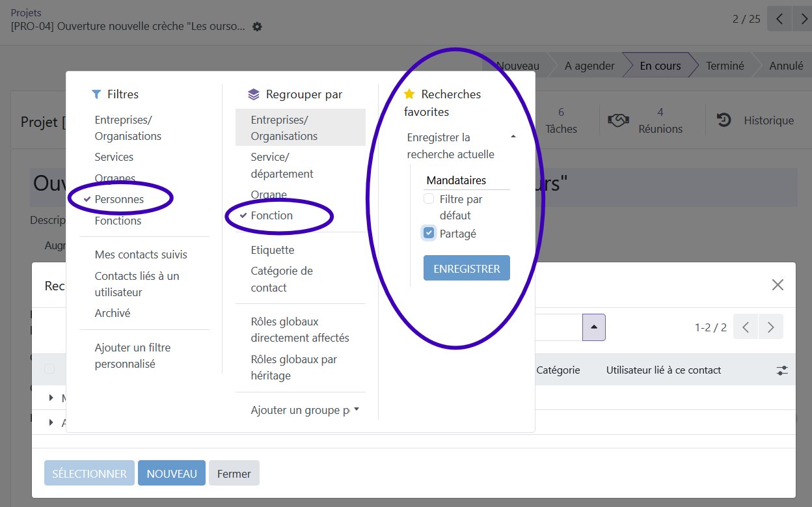Go to next project record arrow
This screenshot has height=507, width=812.
pyautogui.click(x=803, y=19)
